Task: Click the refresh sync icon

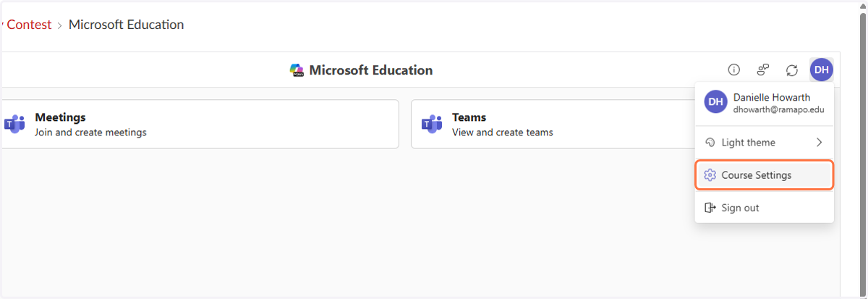Action: 792,70
